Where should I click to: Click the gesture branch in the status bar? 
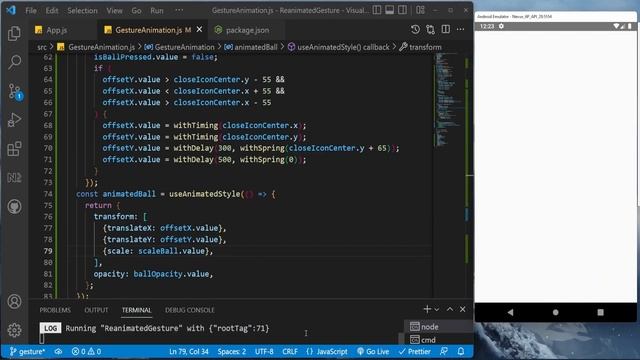[27, 351]
